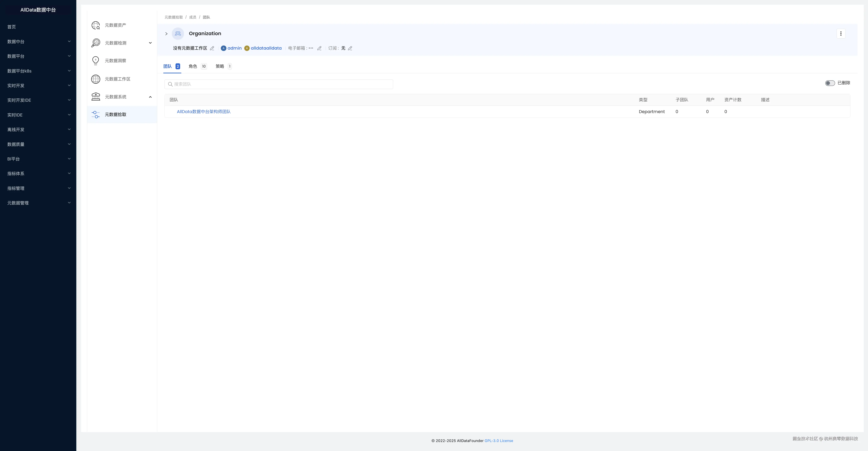Switch to the 策略 tab
This screenshot has width=868, height=451.
click(223, 66)
